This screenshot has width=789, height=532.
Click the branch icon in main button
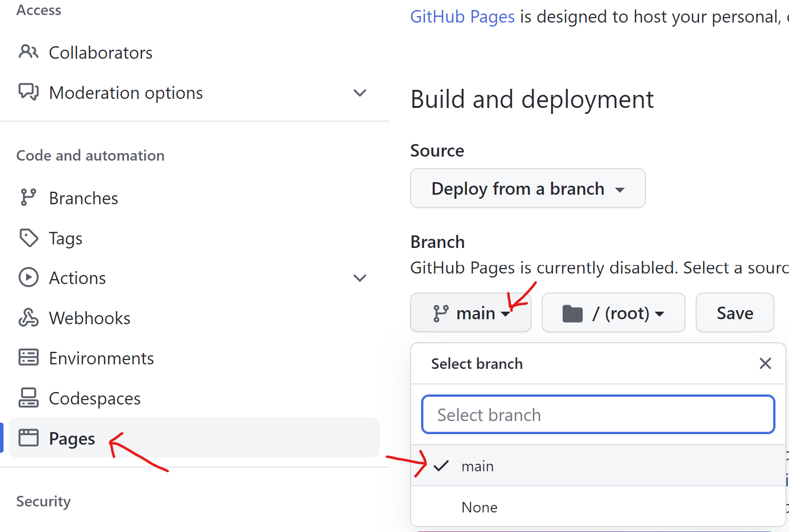pyautogui.click(x=441, y=313)
